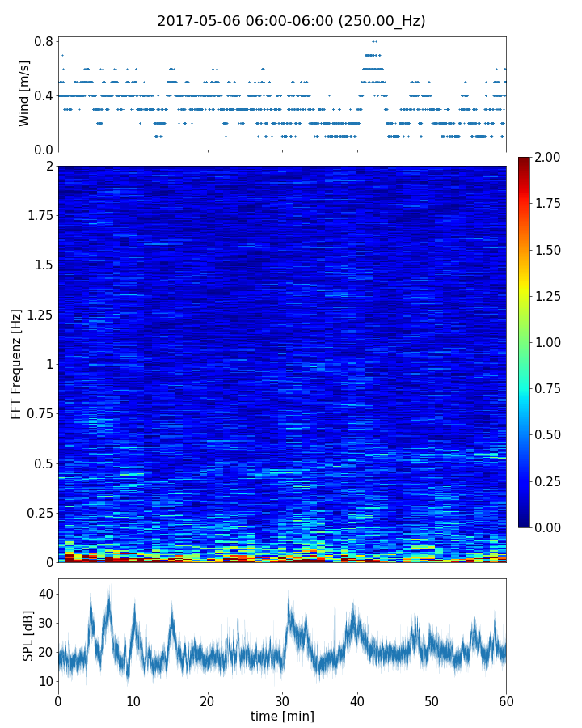This screenshot has height=728, width=582.
Task: Click the 60 minute tick on time axis
Action: tap(506, 700)
